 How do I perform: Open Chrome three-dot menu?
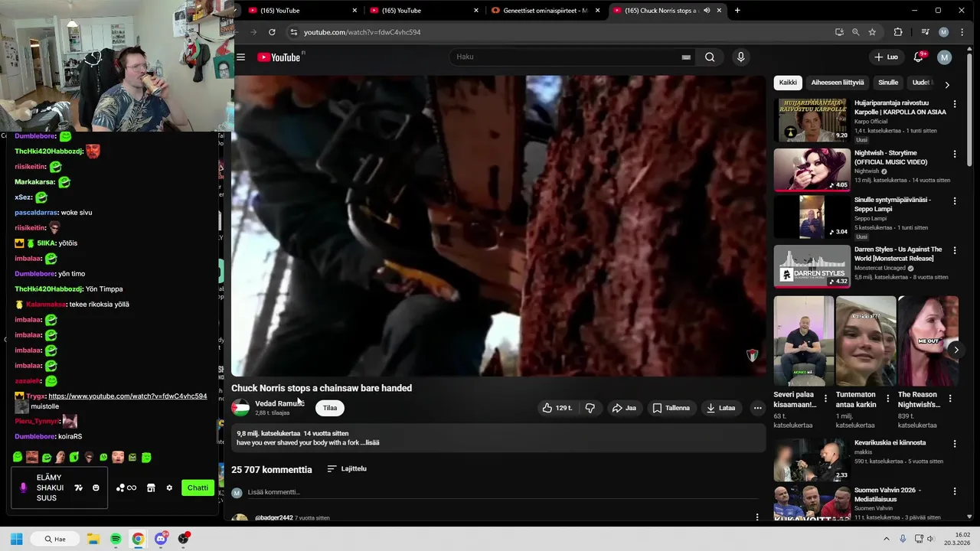tap(962, 32)
